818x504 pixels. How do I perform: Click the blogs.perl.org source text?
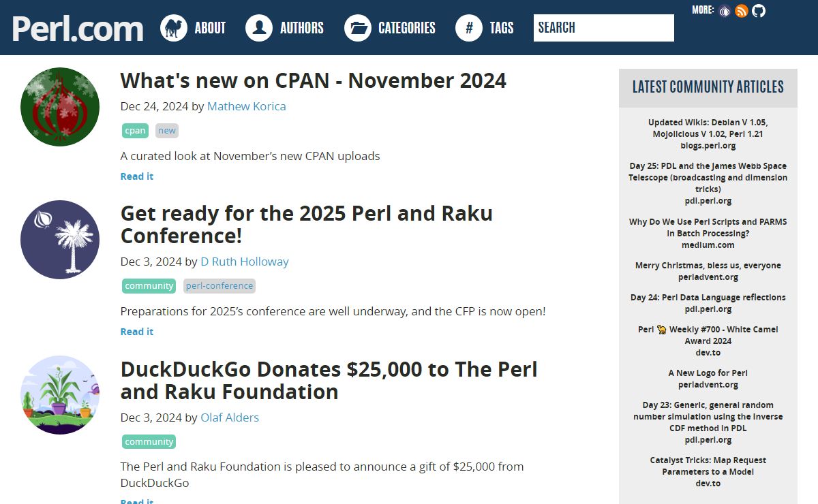[x=708, y=146]
